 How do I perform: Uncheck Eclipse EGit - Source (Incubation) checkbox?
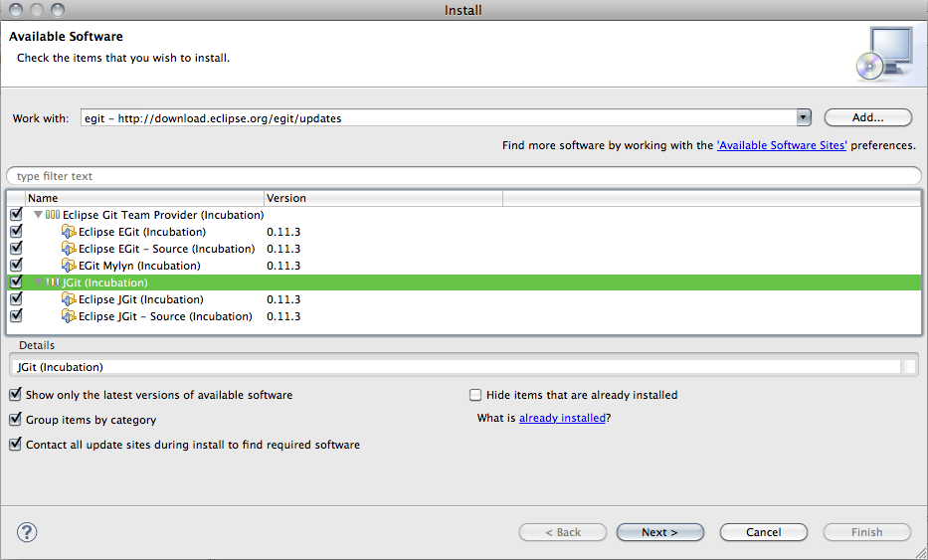tap(16, 248)
